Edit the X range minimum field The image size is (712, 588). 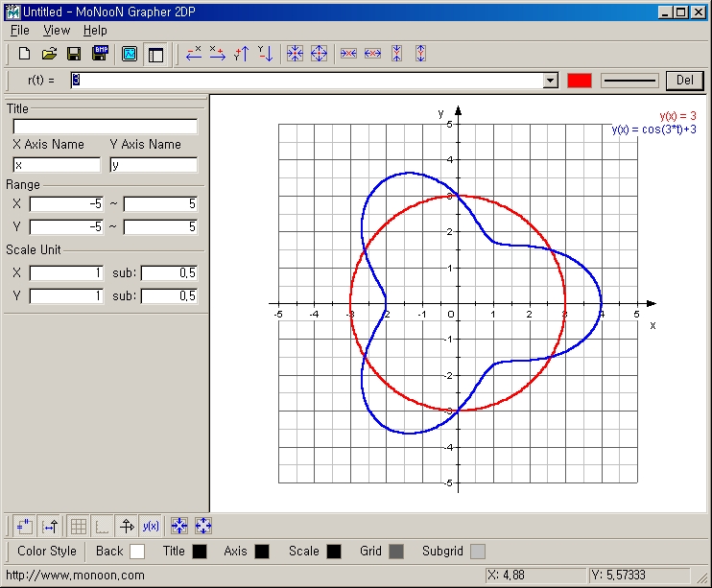click(67, 204)
